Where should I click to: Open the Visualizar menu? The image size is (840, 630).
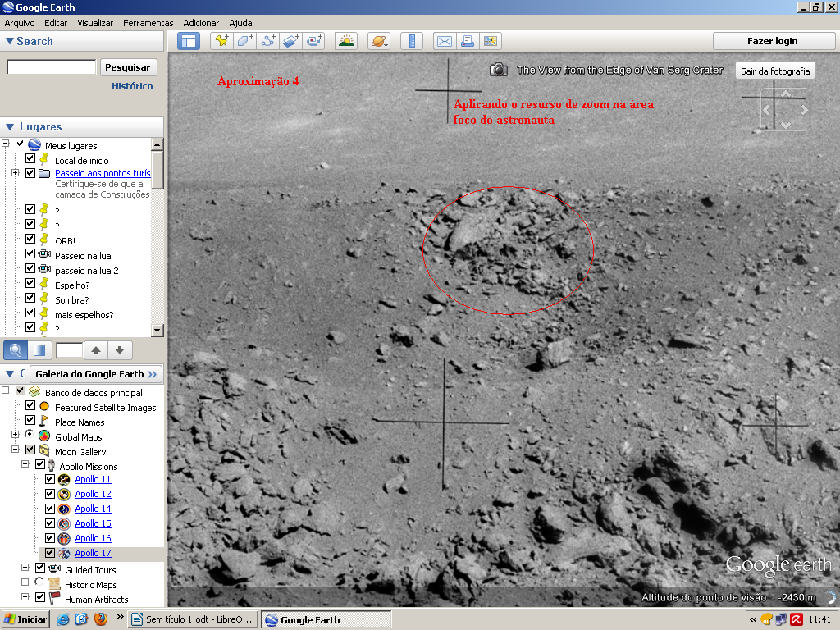point(95,23)
